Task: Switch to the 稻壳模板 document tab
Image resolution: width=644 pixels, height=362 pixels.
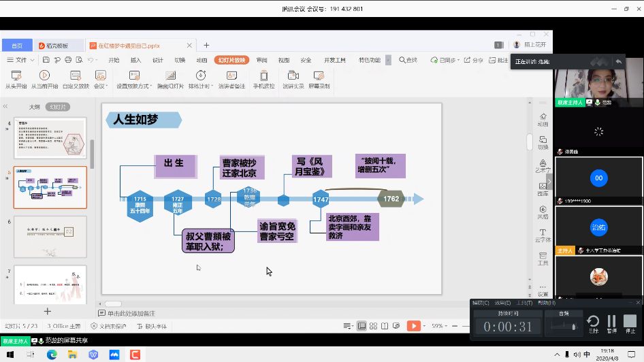Action: [53, 46]
